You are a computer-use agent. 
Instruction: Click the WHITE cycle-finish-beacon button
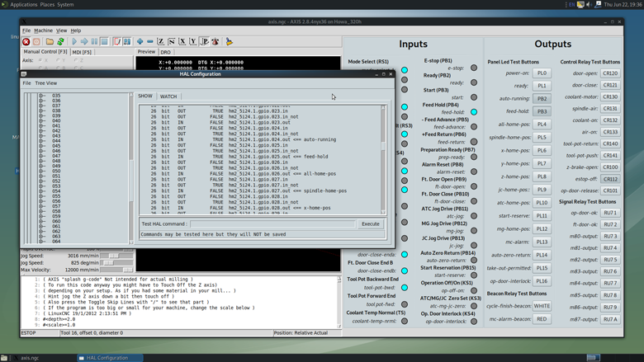pyautogui.click(x=542, y=306)
